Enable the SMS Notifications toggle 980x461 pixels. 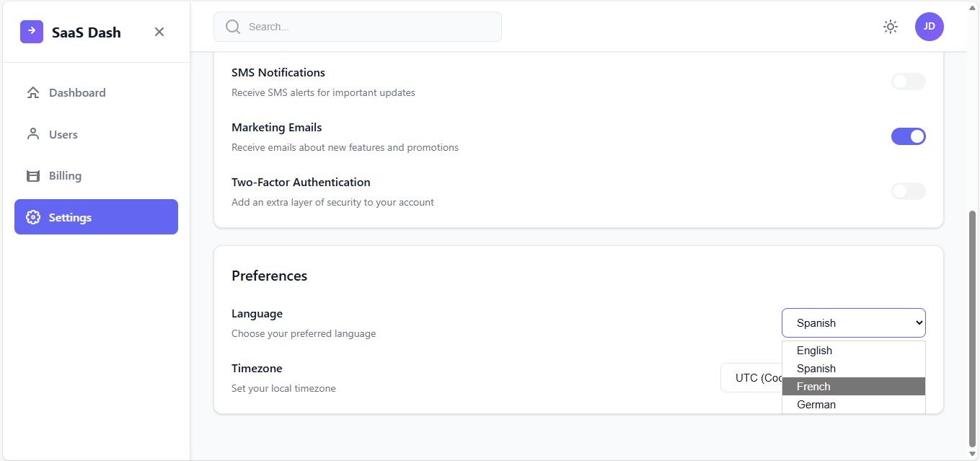(x=908, y=82)
